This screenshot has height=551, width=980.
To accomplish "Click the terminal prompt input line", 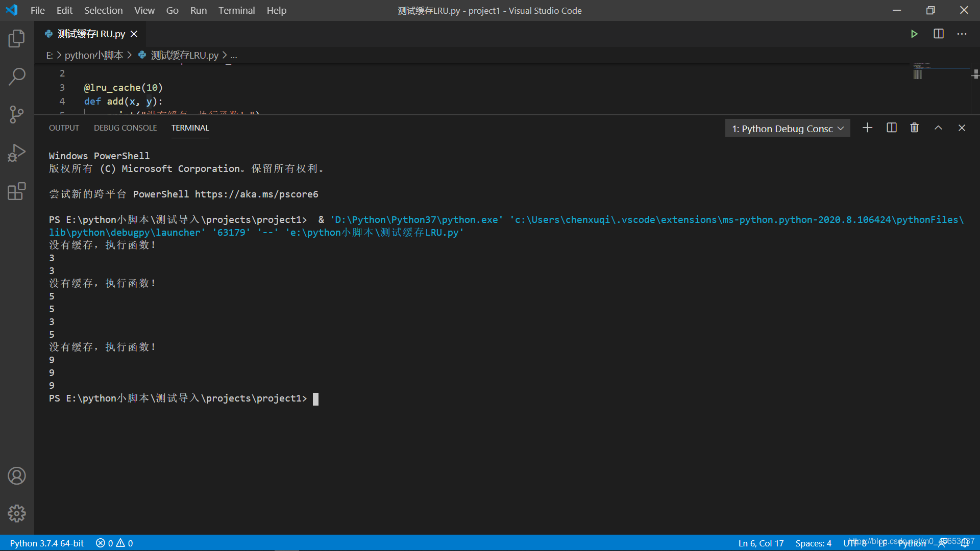I will coord(184,398).
